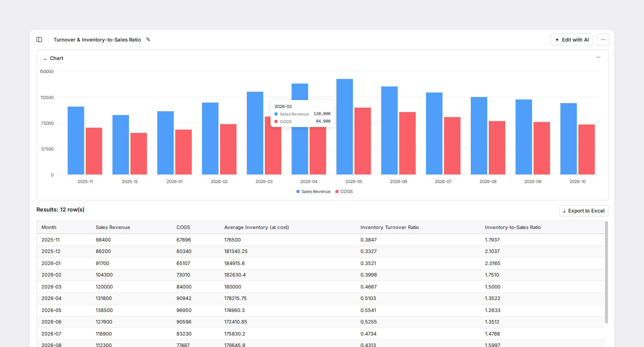Click Edit with AI button

click(x=572, y=39)
